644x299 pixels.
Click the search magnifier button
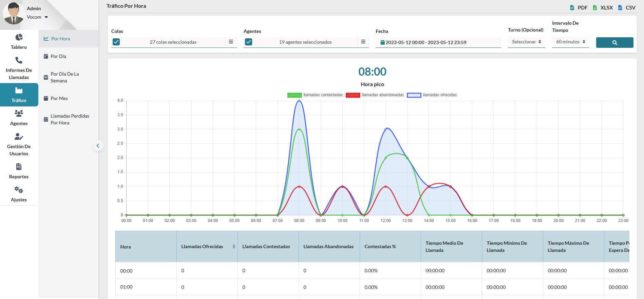click(614, 42)
